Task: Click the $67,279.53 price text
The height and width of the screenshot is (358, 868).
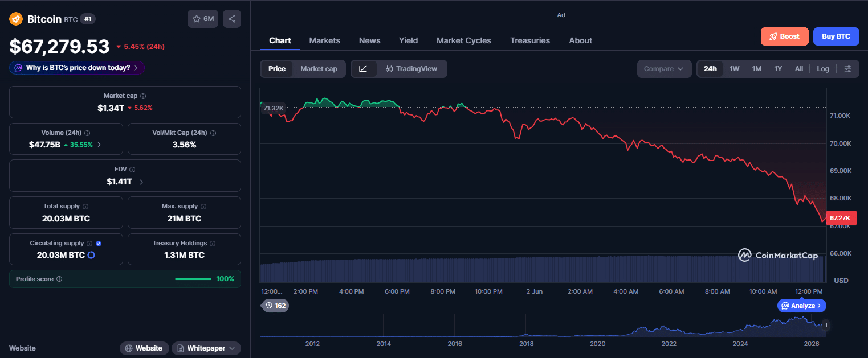Action: pos(59,46)
